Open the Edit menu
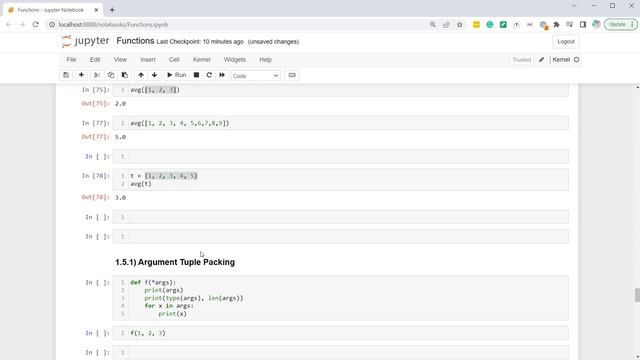The image size is (640, 360). 95,60
